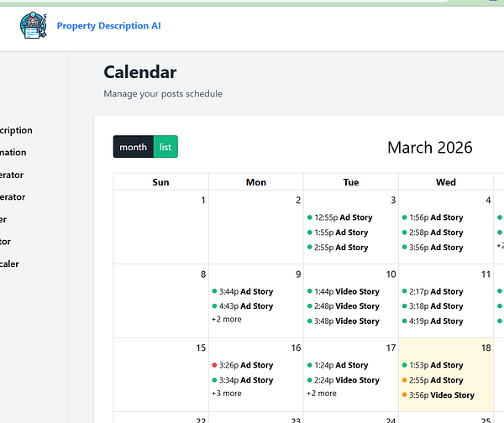
Task: Open the 1:44p Video Story event
Action: 344,291
